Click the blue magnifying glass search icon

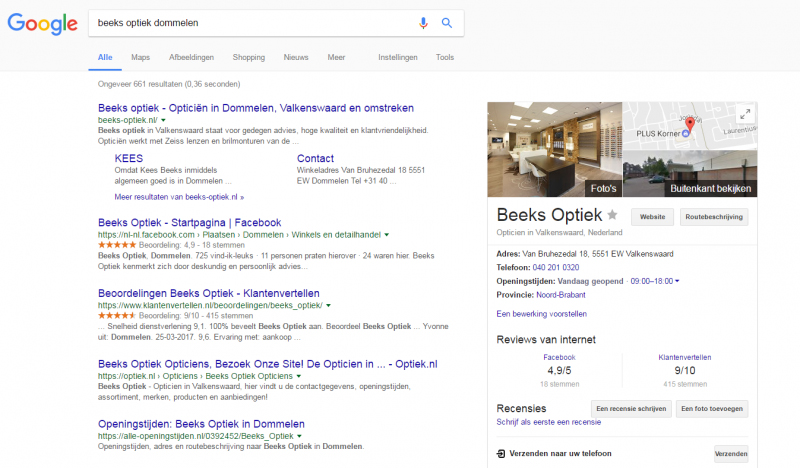point(446,23)
